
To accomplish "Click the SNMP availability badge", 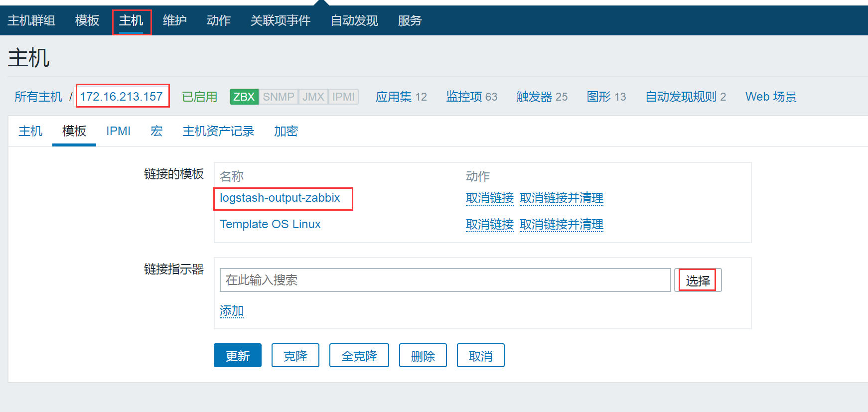I will [279, 97].
